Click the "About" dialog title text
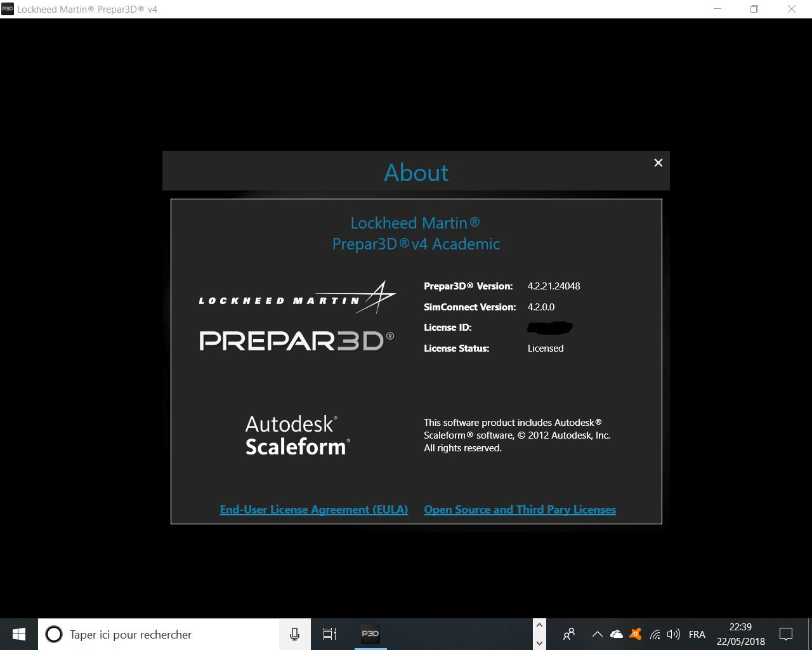This screenshot has height=650, width=812. pos(416,173)
